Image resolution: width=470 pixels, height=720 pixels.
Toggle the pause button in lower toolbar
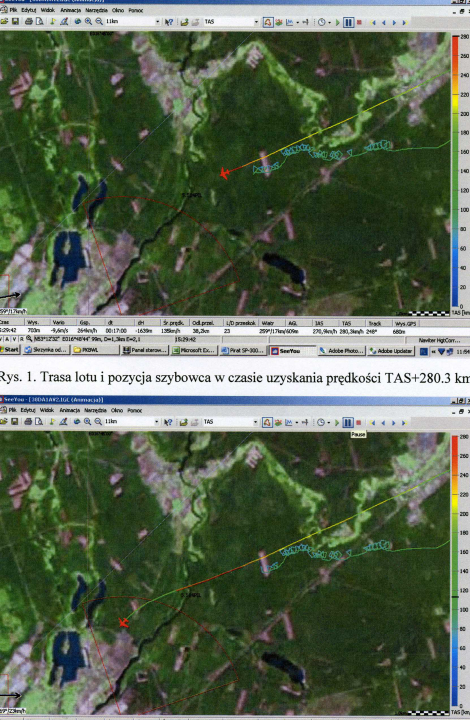click(348, 422)
